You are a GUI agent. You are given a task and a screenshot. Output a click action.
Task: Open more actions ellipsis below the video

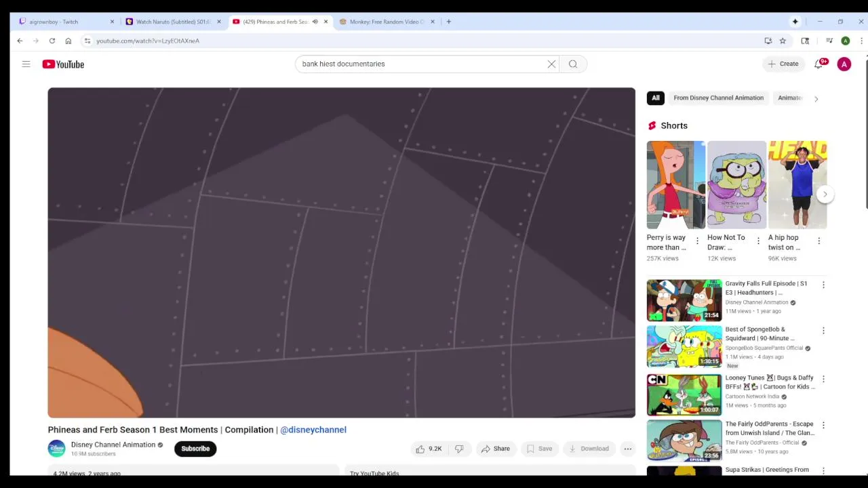628,449
